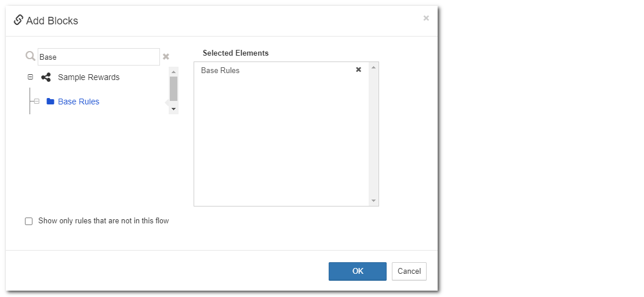
Task: Click the blue Base Rules folder icon
Action: (x=50, y=102)
